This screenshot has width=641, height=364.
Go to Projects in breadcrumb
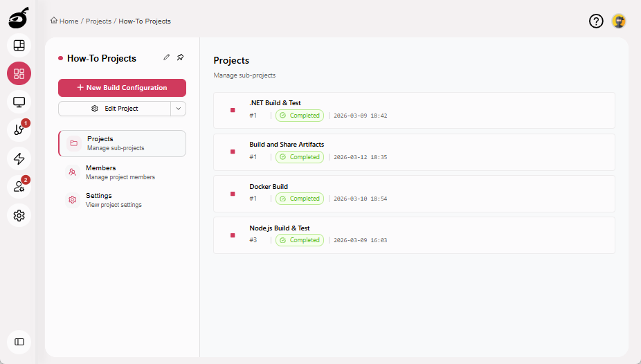(x=98, y=21)
